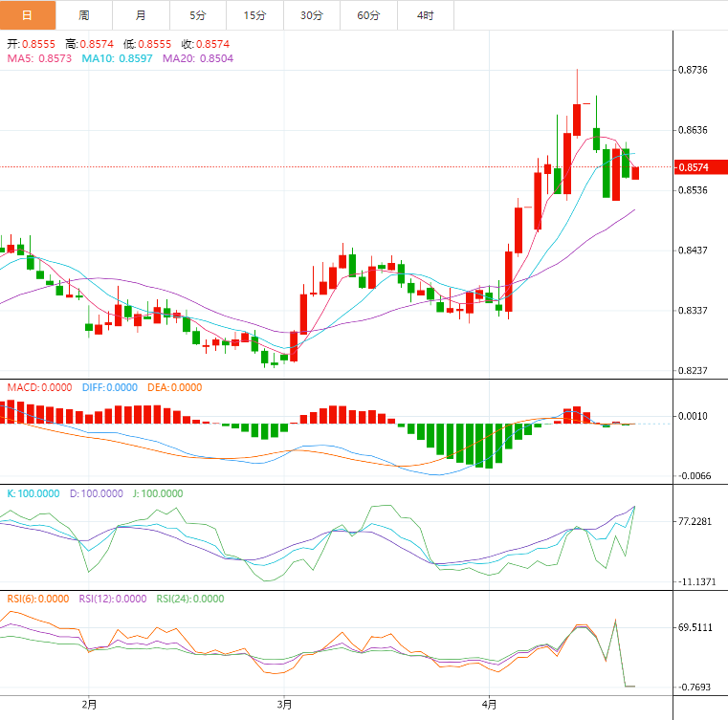The height and width of the screenshot is (720, 728).
Task: Select the DEA value label
Action: click(174, 387)
